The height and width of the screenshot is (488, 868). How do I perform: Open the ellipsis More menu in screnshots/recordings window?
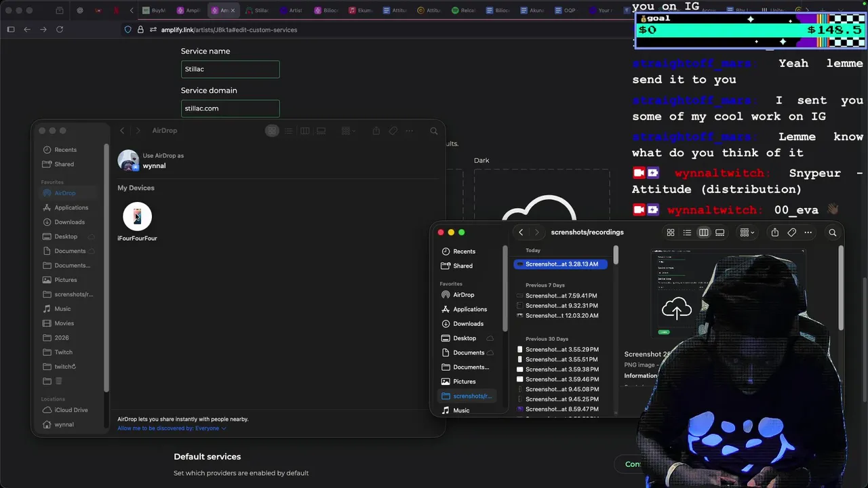click(x=808, y=232)
